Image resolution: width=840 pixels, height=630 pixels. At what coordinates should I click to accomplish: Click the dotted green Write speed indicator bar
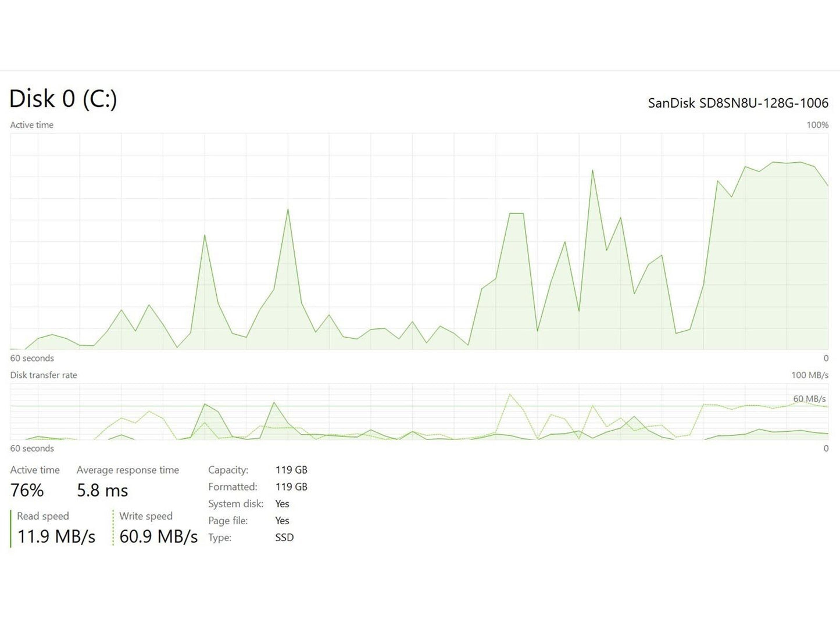coord(113,528)
